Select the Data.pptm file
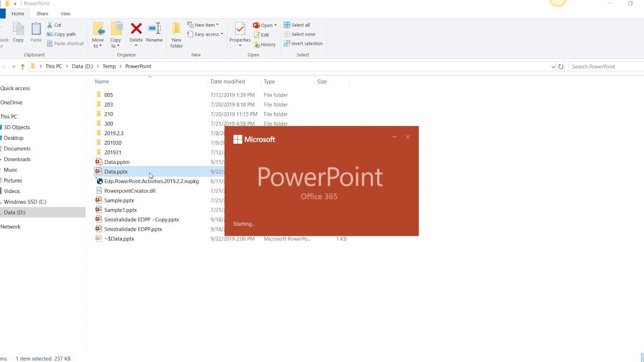Screen dimensions: 644x362 coord(117,162)
